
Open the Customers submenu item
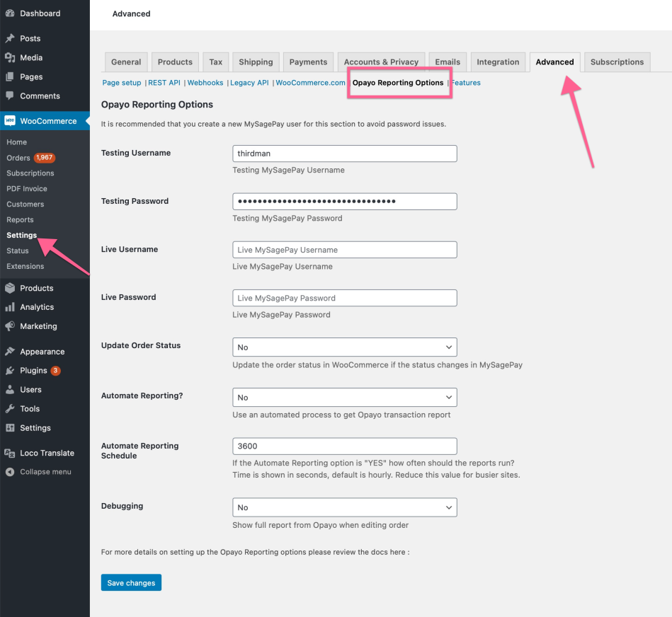point(25,204)
